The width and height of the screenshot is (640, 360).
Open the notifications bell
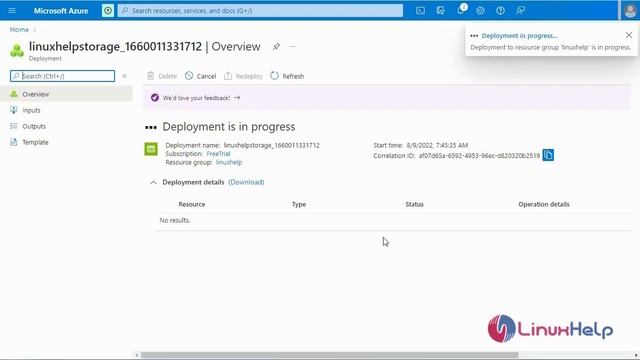pos(461,10)
